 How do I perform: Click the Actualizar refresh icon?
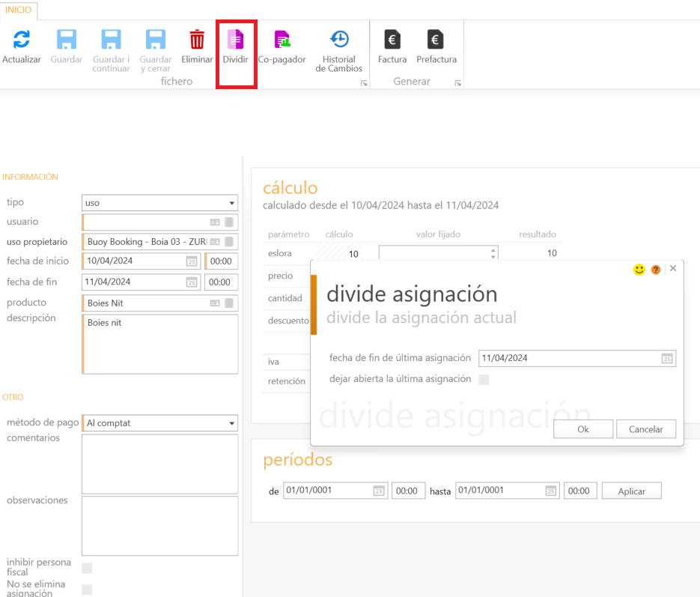pos(22,40)
